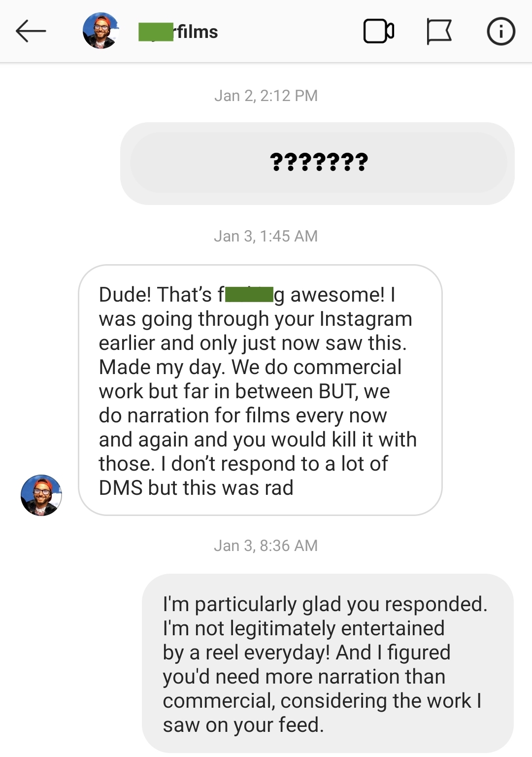Click the word "Instagram" in received message

(x=366, y=319)
